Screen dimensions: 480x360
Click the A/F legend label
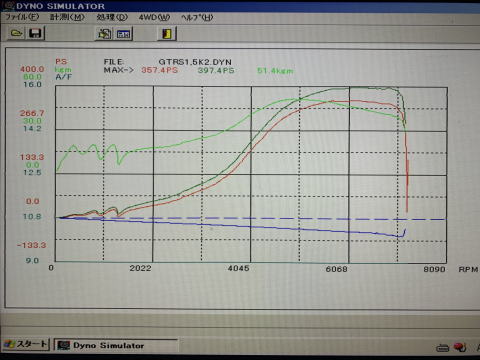tap(64, 77)
